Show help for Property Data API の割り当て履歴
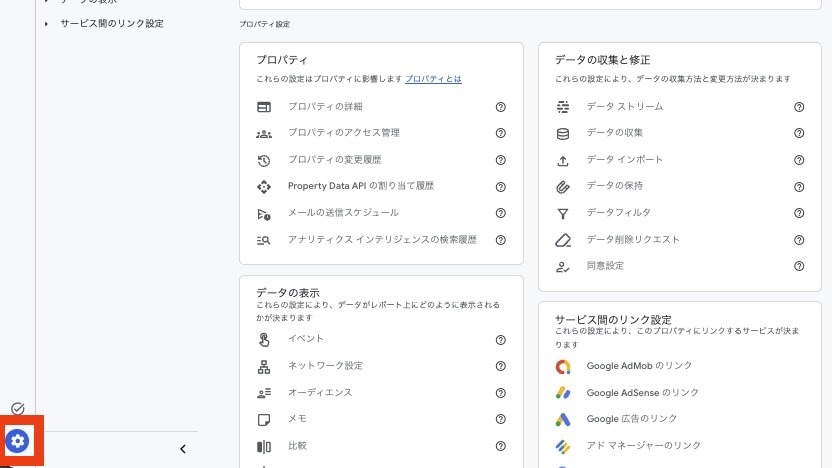The image size is (832, 468). (x=500, y=187)
